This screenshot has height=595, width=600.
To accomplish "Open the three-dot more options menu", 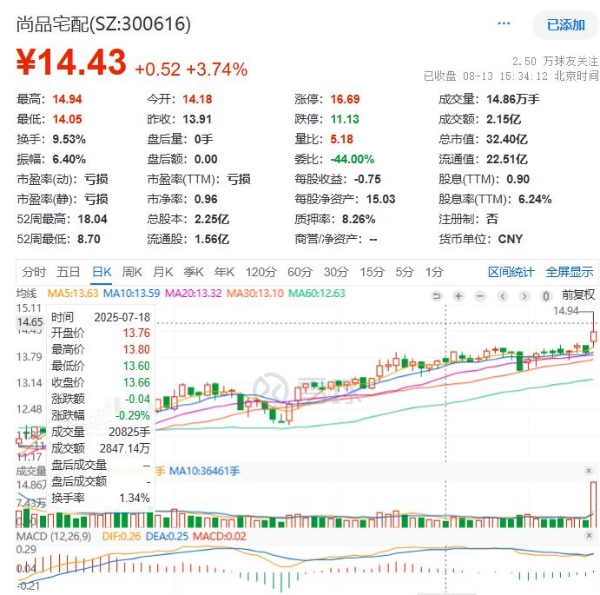I will pyautogui.click(x=504, y=24).
